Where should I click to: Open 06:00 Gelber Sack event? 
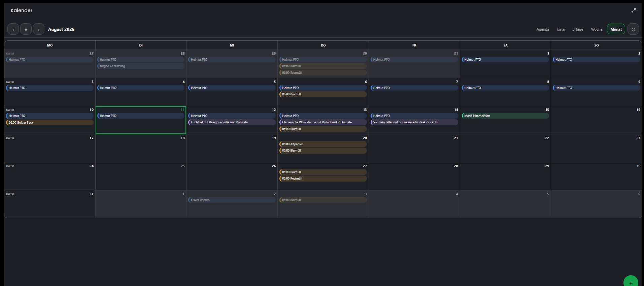click(50, 123)
